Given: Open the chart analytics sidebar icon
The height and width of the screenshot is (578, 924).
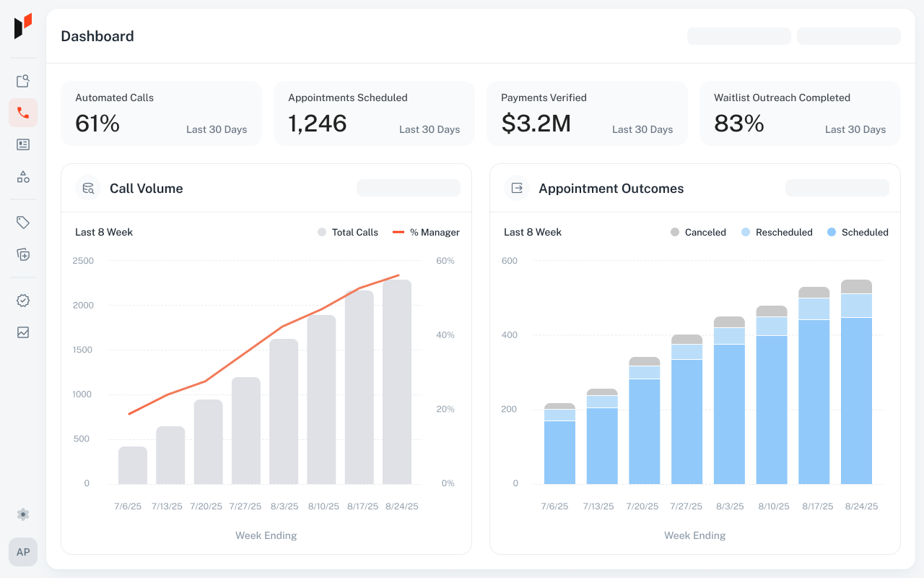Looking at the screenshot, I should click(x=23, y=332).
